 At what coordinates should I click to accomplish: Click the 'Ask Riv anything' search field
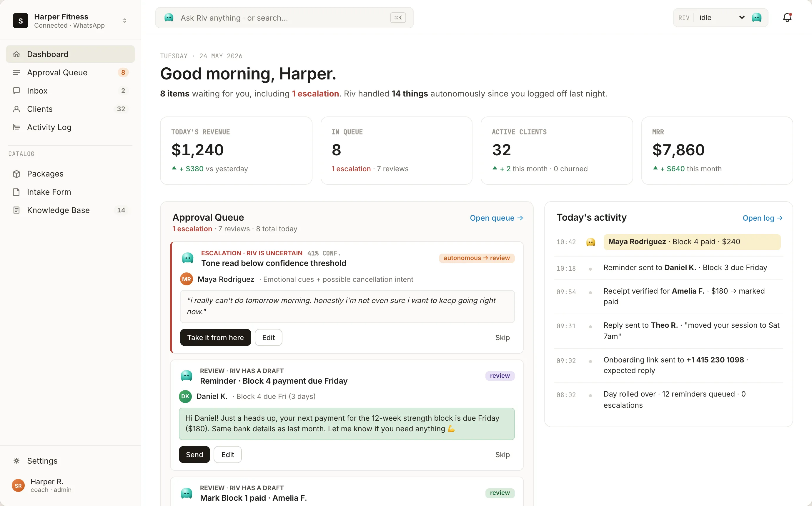tap(284, 18)
